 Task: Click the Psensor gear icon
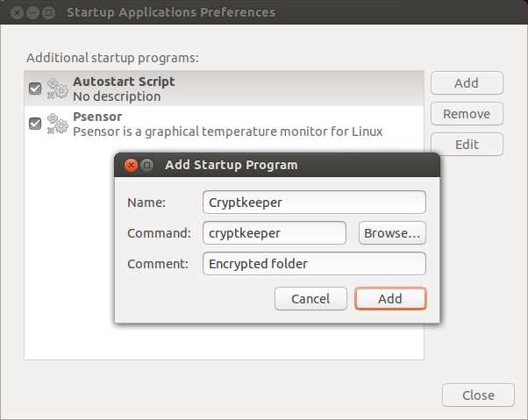pyautogui.click(x=57, y=124)
